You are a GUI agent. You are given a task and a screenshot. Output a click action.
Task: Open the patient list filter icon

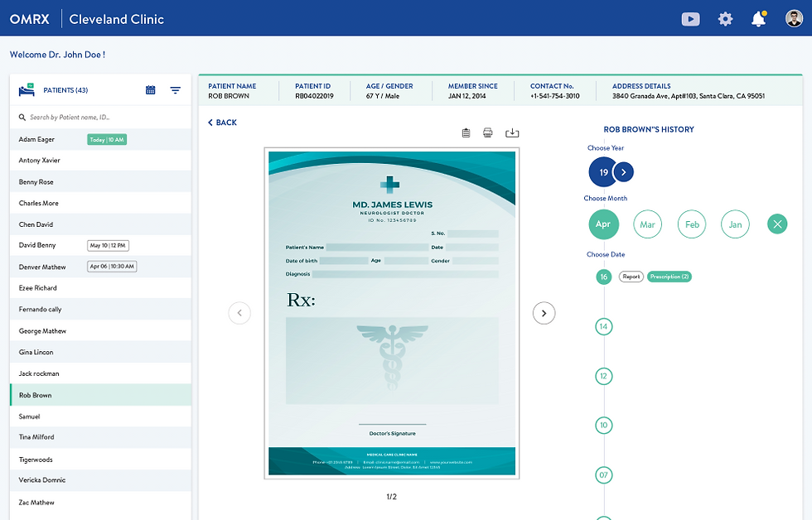[x=176, y=90]
